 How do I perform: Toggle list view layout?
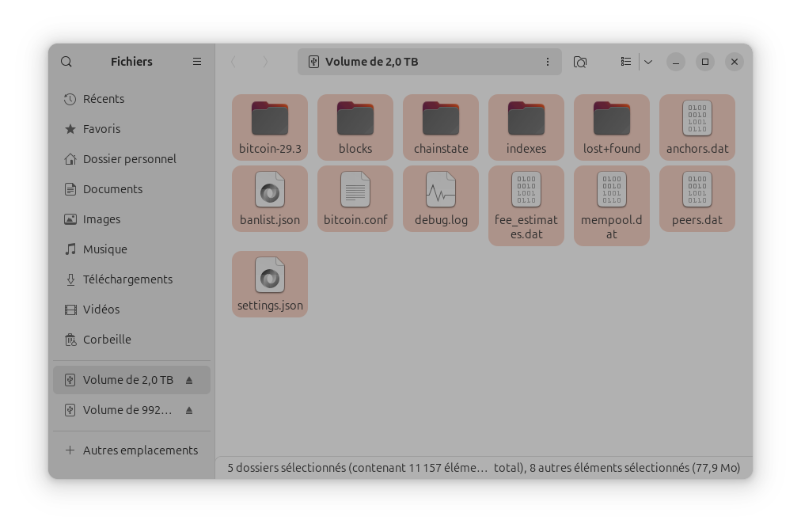(626, 62)
